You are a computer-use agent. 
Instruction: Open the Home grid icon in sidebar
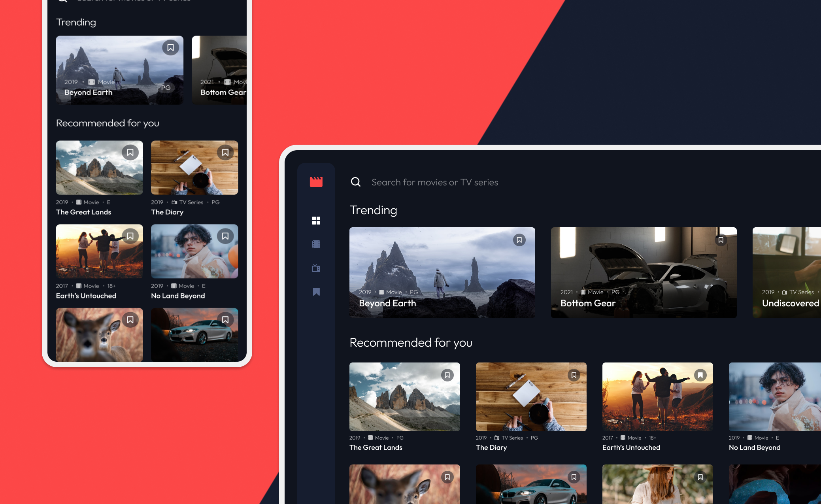coord(316,221)
